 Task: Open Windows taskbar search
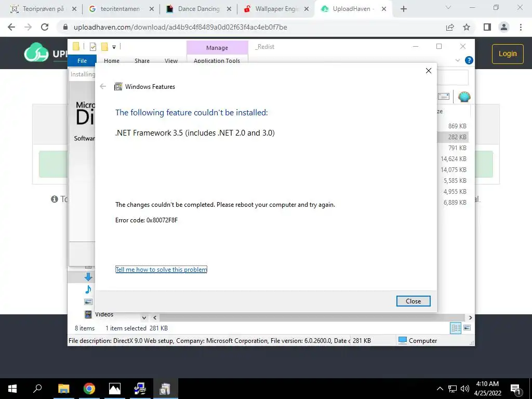point(37,389)
